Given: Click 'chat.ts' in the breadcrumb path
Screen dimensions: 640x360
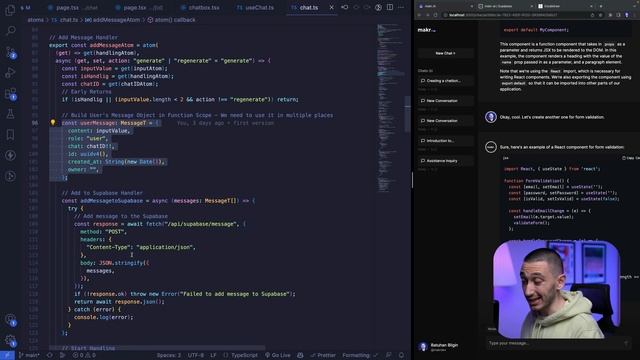Looking at the screenshot, I should [x=69, y=20].
